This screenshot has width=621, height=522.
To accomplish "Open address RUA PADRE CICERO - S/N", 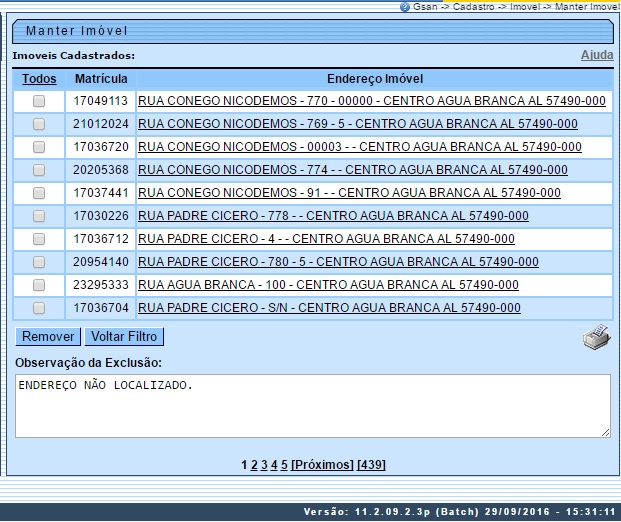I will point(329,308).
